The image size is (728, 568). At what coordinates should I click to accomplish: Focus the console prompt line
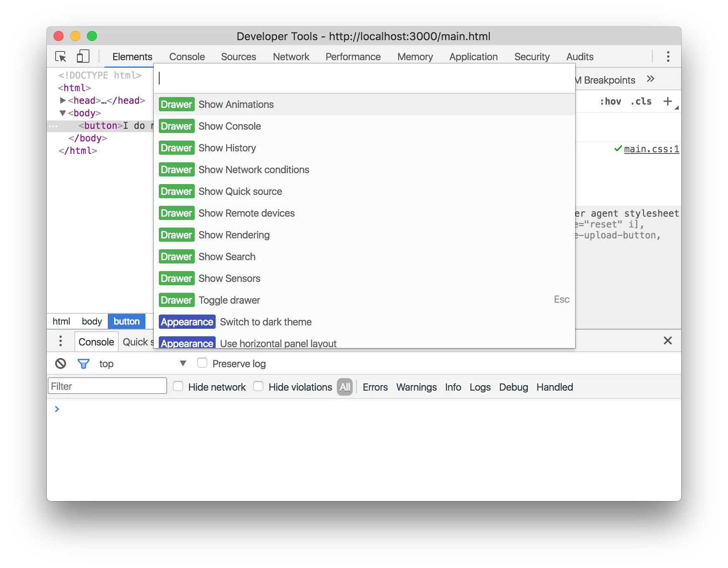coord(364,409)
